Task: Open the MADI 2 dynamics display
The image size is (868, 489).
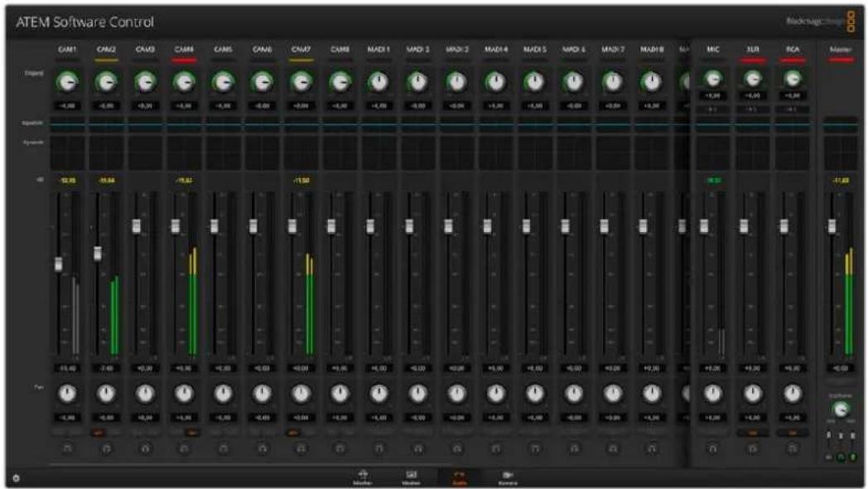Action: click(418, 153)
